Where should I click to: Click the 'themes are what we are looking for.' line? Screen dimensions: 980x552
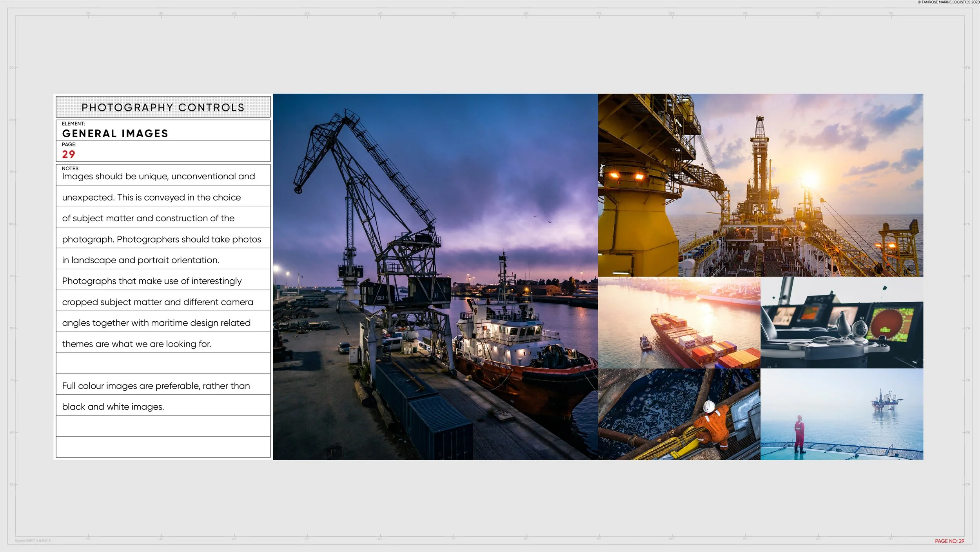[136, 344]
